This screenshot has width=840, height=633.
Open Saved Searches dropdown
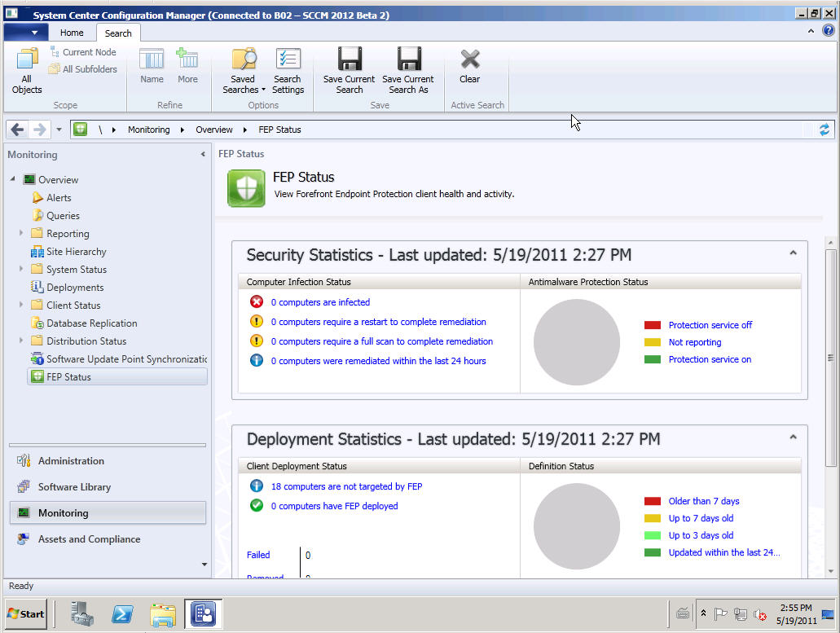[x=244, y=71]
